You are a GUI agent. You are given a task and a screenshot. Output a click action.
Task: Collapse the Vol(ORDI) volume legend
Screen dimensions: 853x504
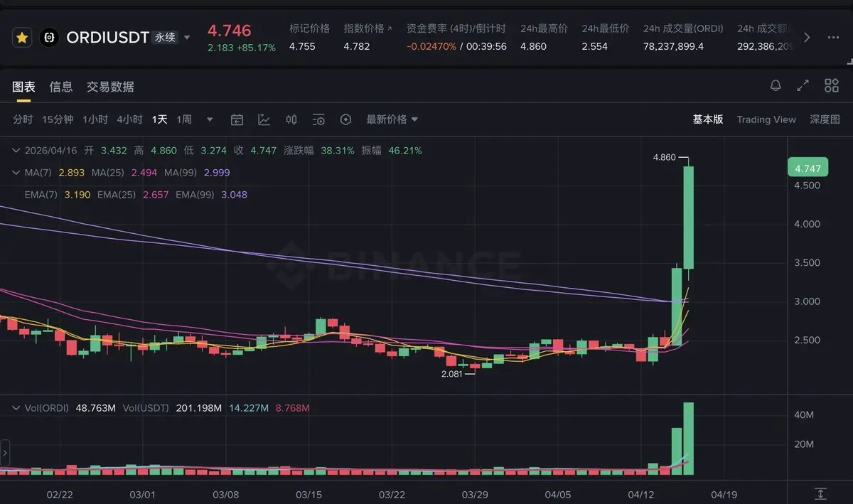[16, 408]
